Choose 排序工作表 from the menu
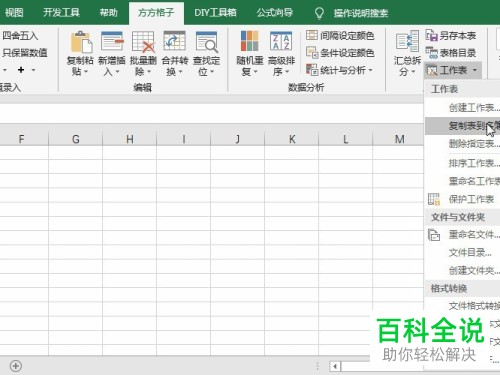 point(463,163)
